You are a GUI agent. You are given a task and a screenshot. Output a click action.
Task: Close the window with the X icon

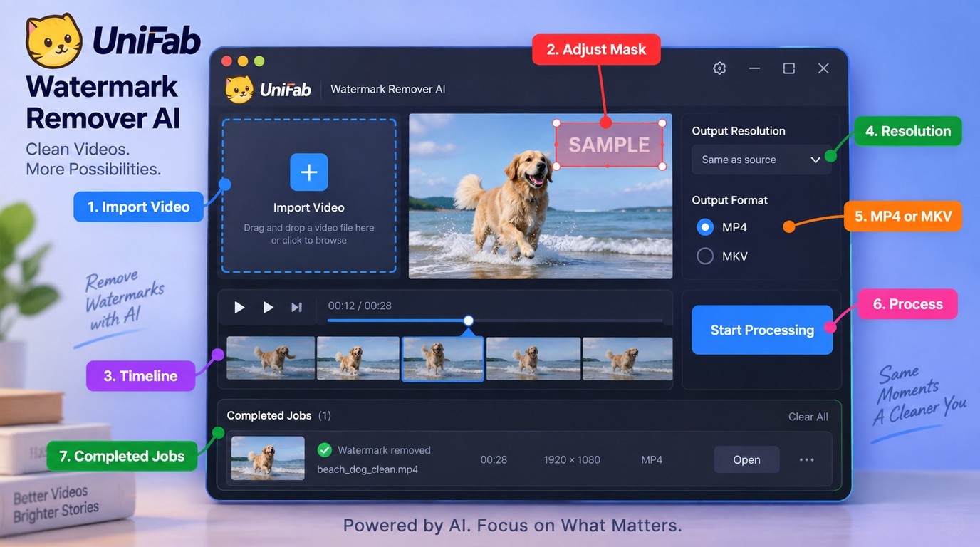(x=823, y=68)
